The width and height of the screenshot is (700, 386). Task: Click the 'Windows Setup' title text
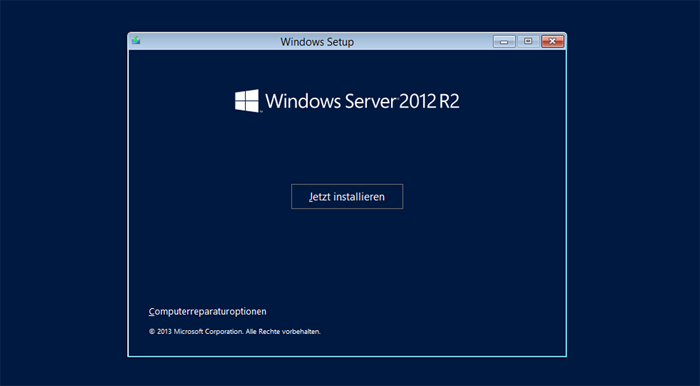[x=317, y=42]
